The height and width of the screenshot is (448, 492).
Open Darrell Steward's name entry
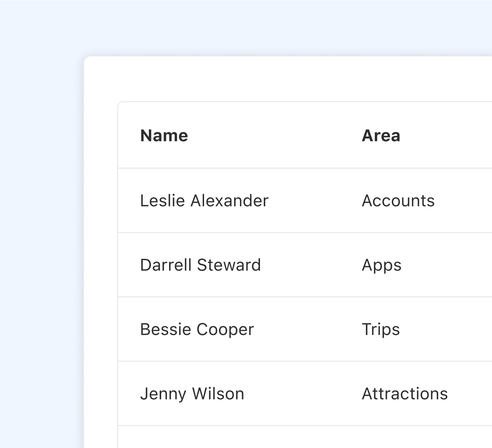click(x=200, y=265)
